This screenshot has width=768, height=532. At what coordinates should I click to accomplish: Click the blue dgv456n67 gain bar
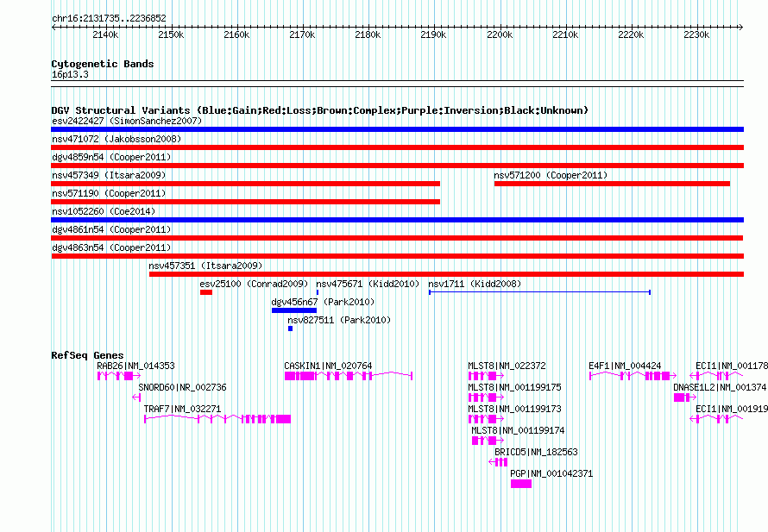click(x=294, y=310)
